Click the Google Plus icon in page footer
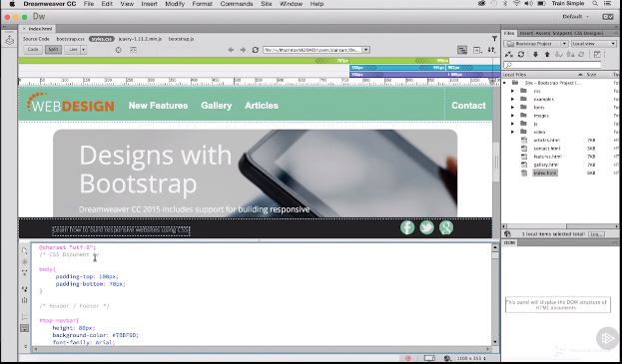 (446, 227)
